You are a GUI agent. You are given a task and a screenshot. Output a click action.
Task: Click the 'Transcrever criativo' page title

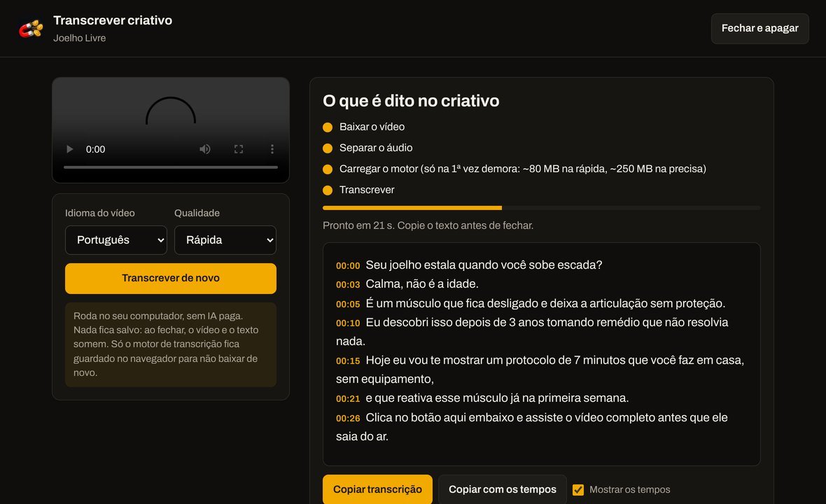[113, 20]
